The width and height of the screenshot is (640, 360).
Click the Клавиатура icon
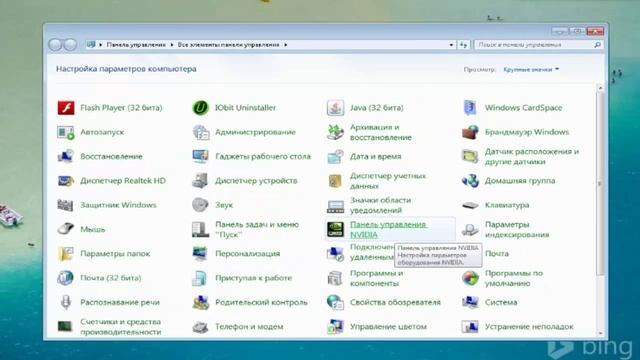tap(470, 205)
